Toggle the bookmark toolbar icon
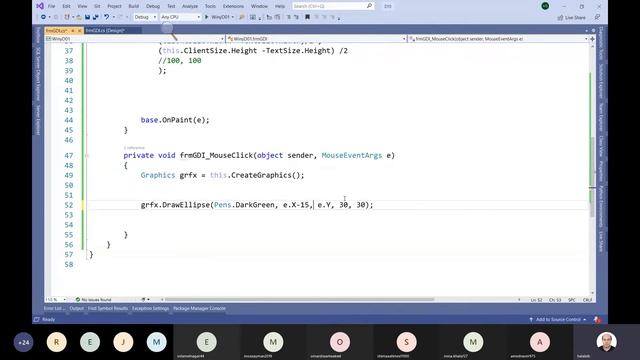 pos(307,17)
